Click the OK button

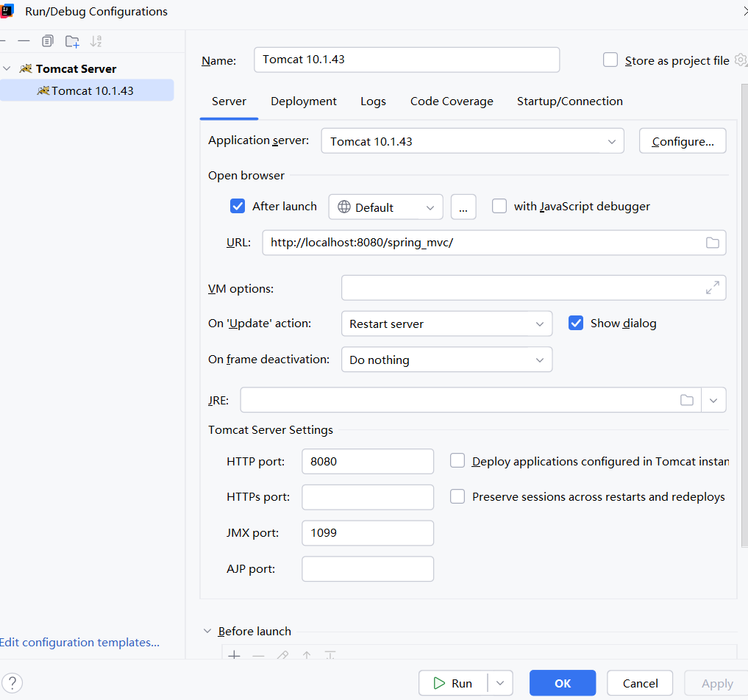[x=563, y=683]
